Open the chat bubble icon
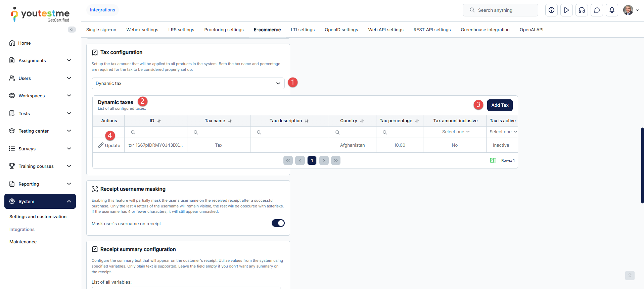The image size is (644, 289). click(x=597, y=10)
